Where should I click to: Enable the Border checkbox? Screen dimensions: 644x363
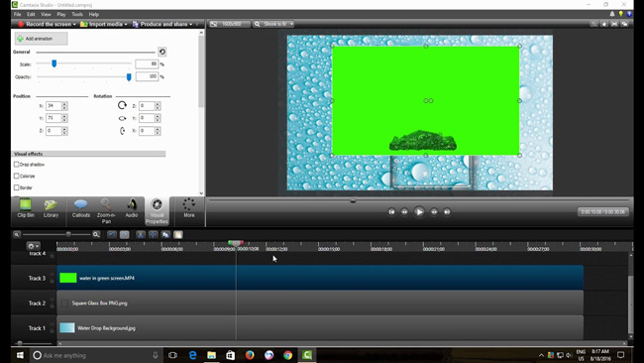coord(17,187)
